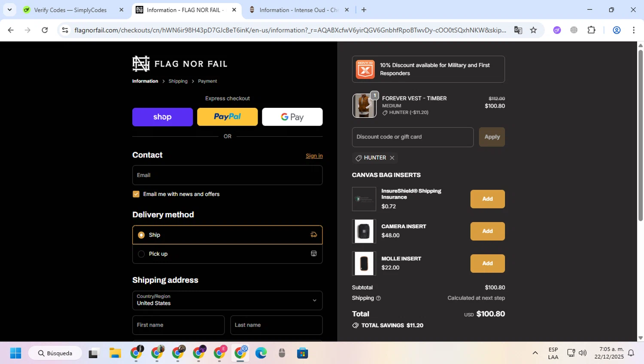Pay with Shop Pay express button
Screen dimensions: 644x364
162,117
